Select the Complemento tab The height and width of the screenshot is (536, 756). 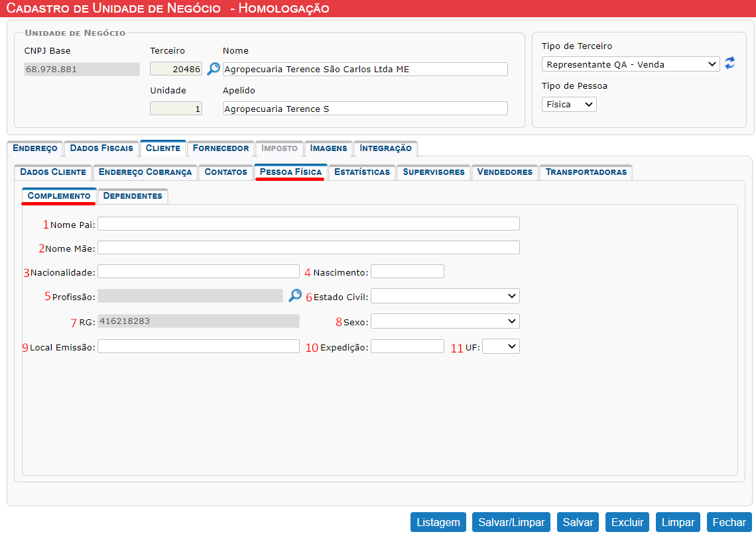pos(59,196)
